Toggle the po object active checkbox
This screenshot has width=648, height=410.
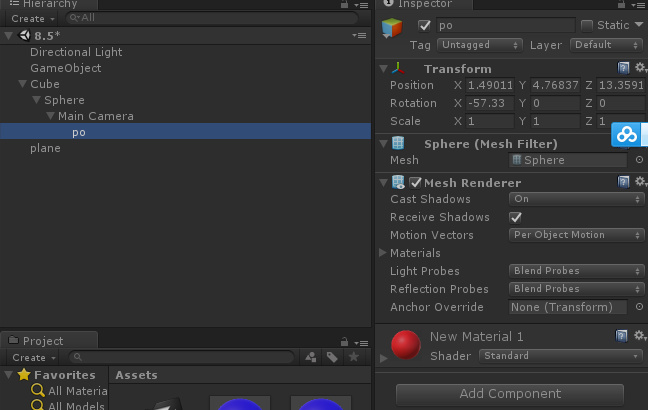pos(424,26)
